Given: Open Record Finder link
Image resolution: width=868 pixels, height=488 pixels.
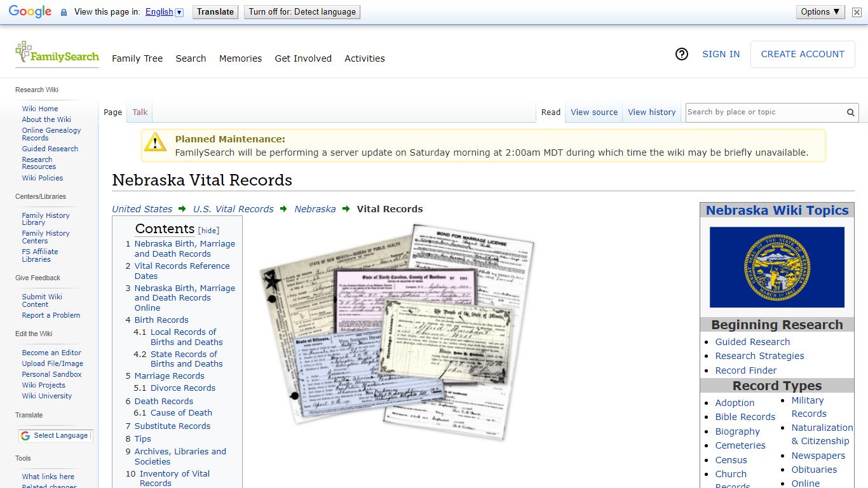Looking at the screenshot, I should click(x=746, y=370).
